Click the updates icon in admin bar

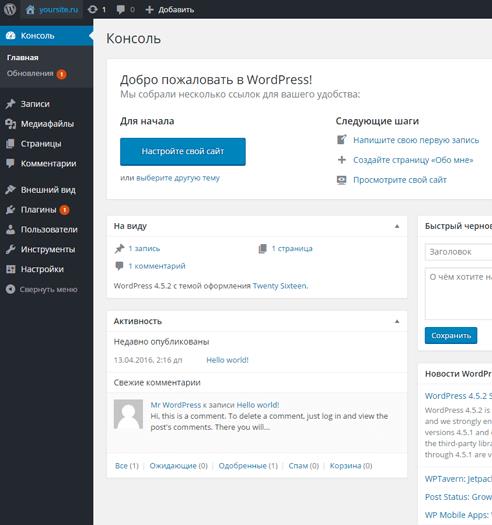coord(93,9)
